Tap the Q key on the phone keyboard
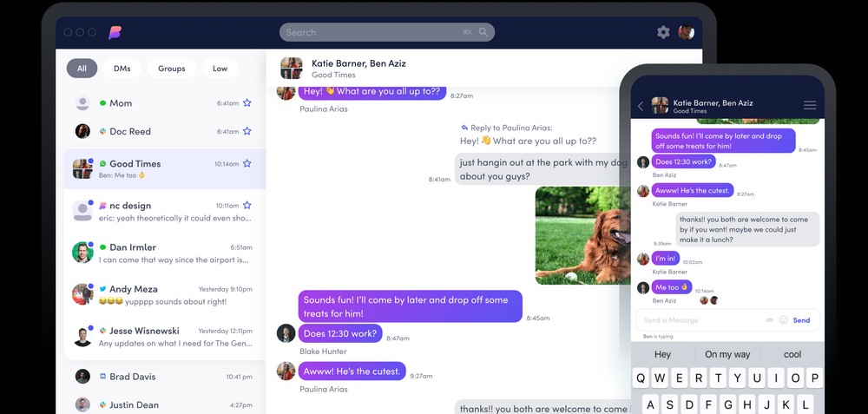 click(x=641, y=378)
